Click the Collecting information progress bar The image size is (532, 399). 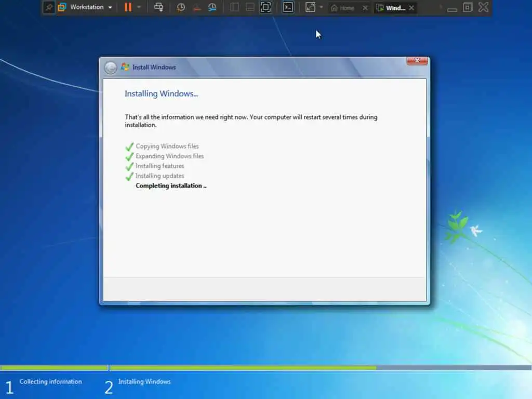54,368
